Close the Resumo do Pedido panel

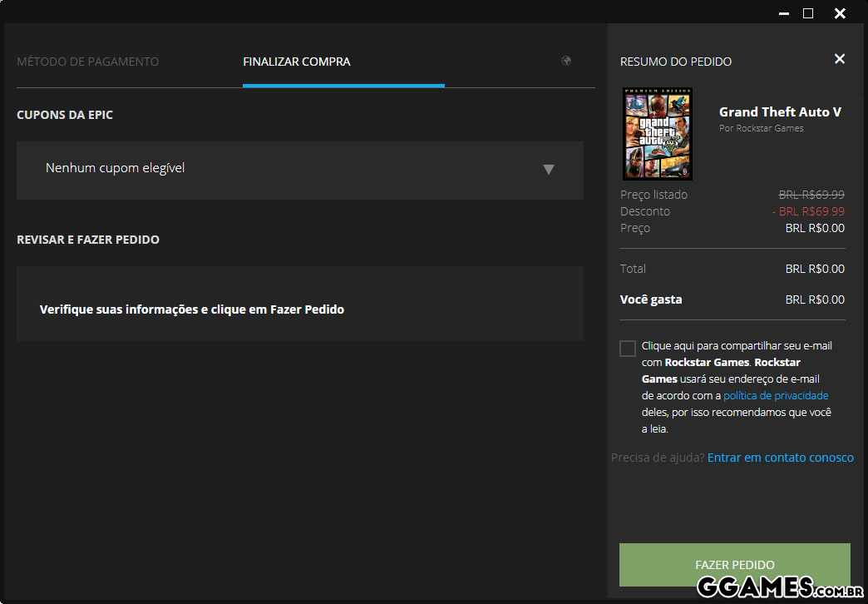[839, 59]
